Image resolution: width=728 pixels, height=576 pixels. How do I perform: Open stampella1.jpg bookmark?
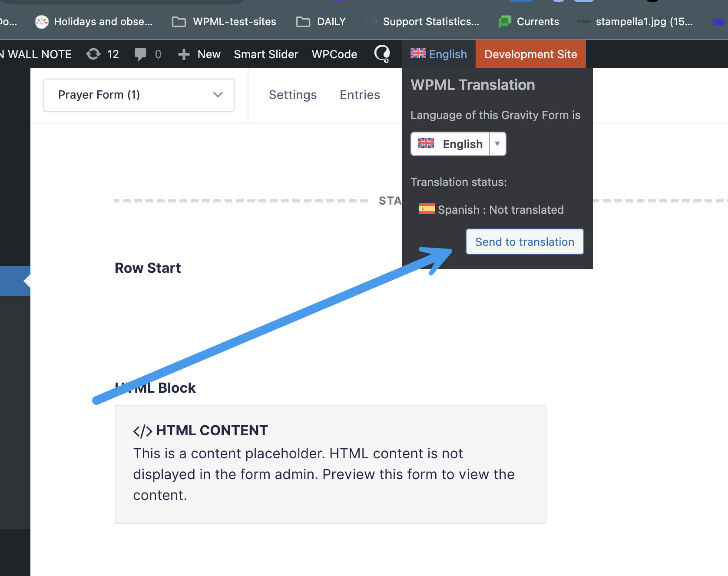pos(635,22)
